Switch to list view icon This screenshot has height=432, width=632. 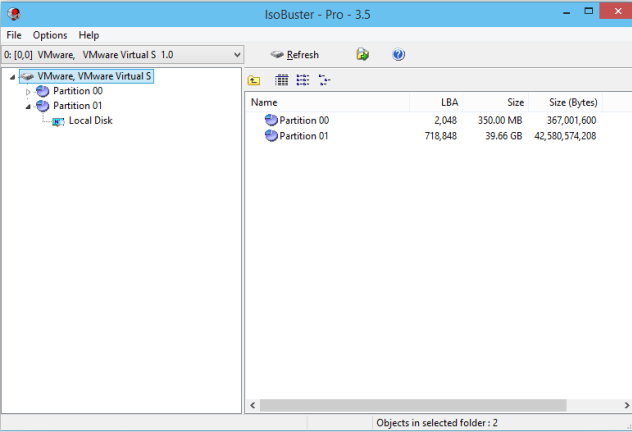coord(303,80)
